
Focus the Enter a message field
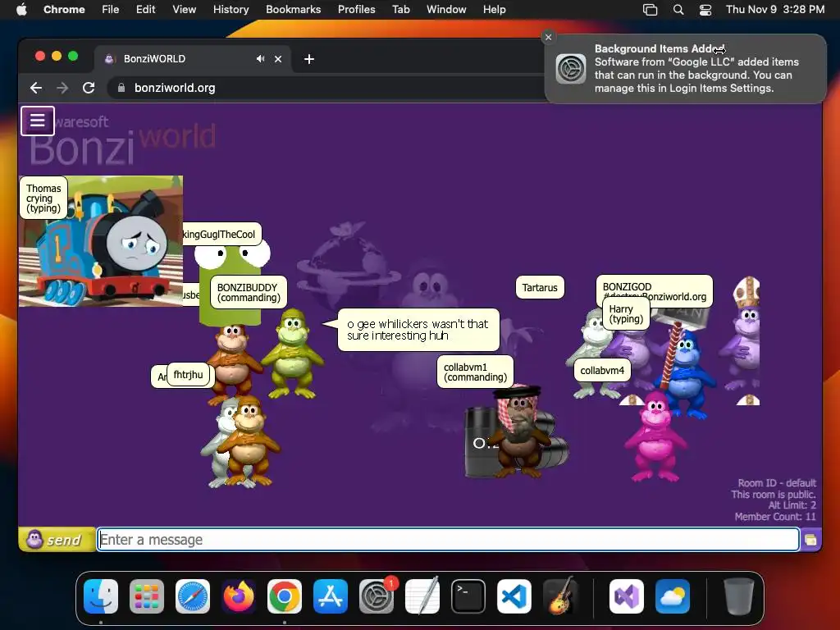click(x=449, y=540)
